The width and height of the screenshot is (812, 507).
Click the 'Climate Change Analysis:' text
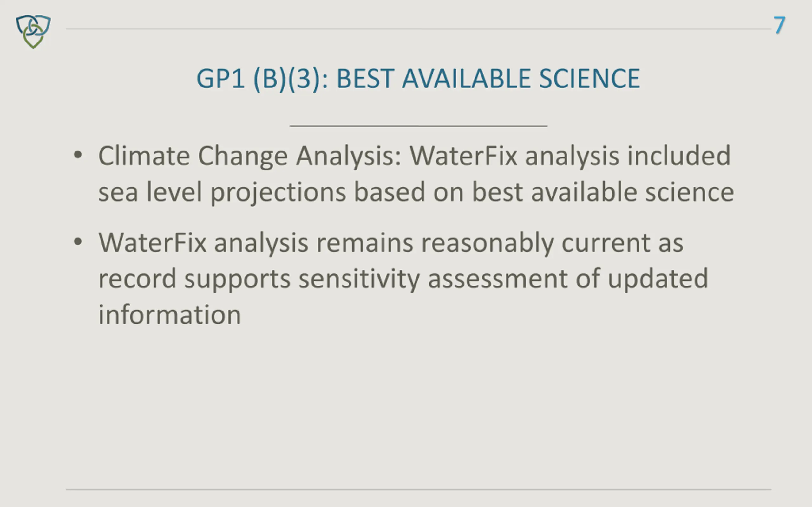[x=250, y=156]
